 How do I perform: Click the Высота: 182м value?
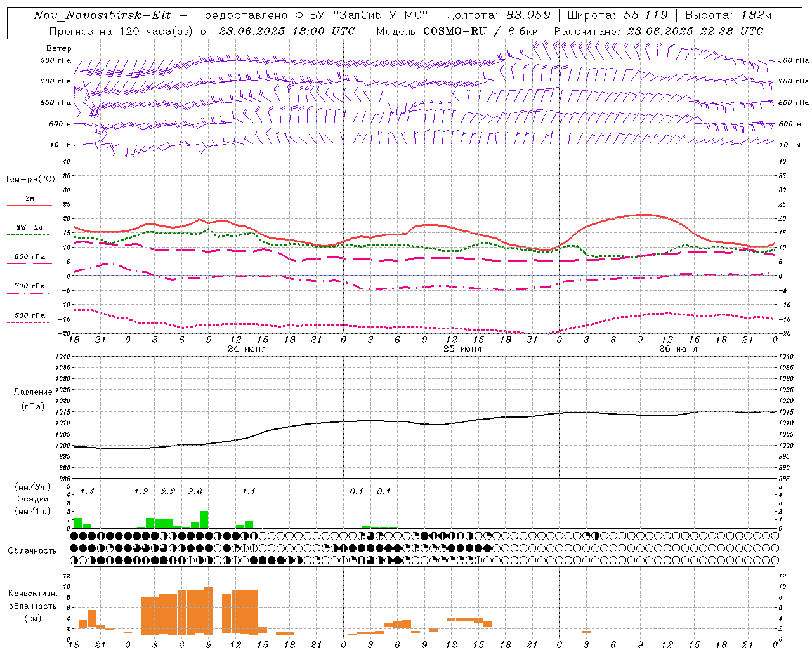[728, 15]
